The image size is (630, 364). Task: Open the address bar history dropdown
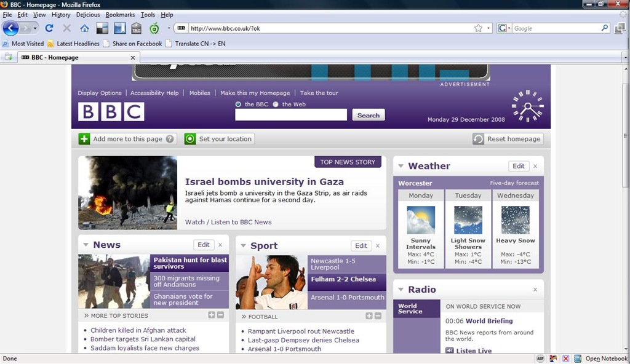(488, 28)
